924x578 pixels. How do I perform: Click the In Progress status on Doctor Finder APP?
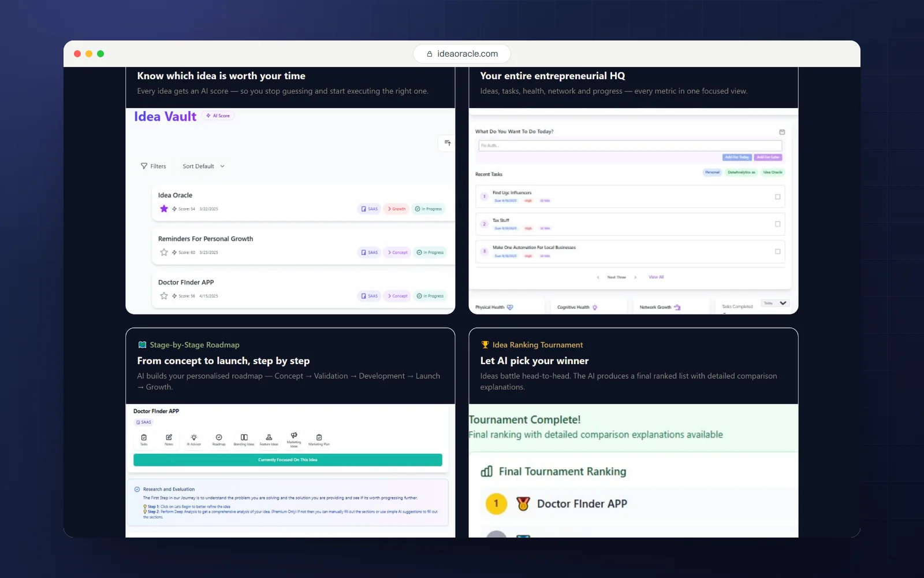(430, 296)
